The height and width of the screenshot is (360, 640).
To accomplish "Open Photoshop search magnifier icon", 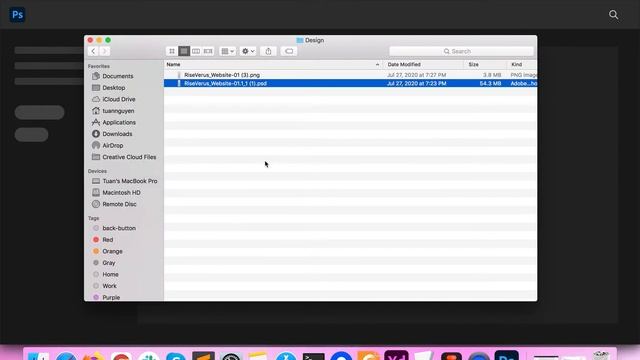I will tap(613, 15).
